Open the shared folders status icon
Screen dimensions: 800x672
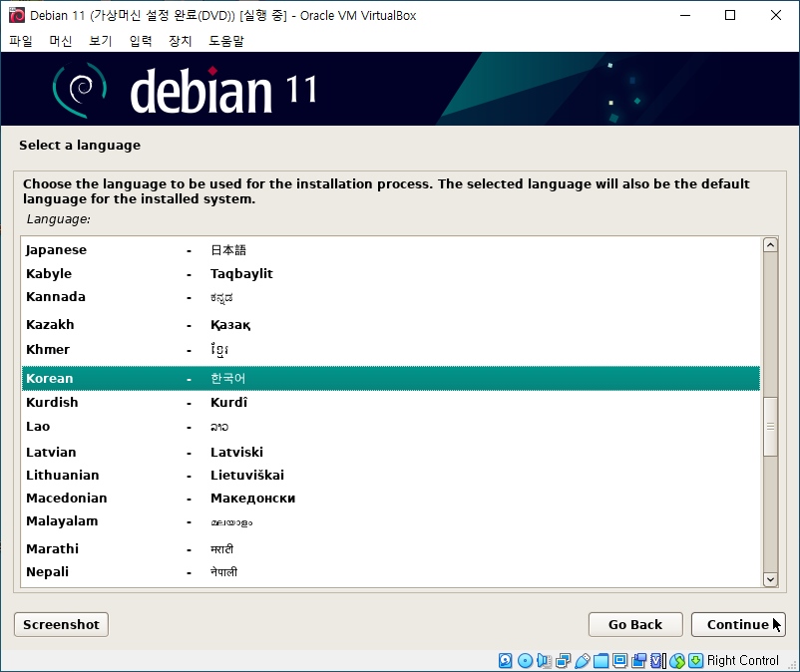tap(601, 661)
